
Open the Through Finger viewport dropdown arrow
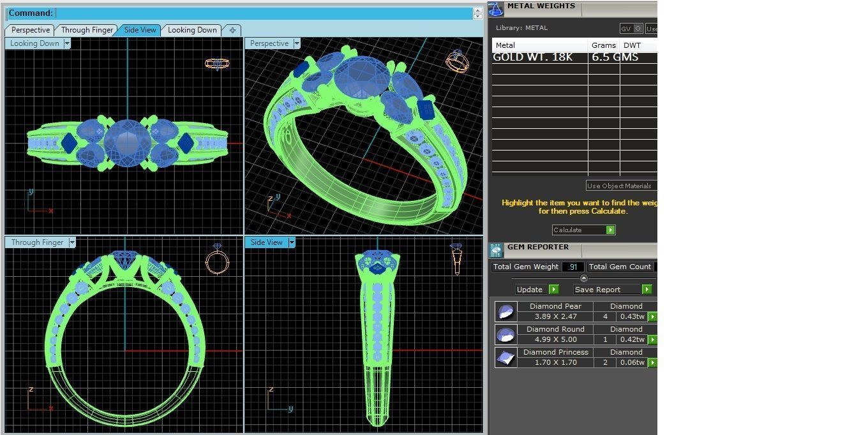pos(72,242)
